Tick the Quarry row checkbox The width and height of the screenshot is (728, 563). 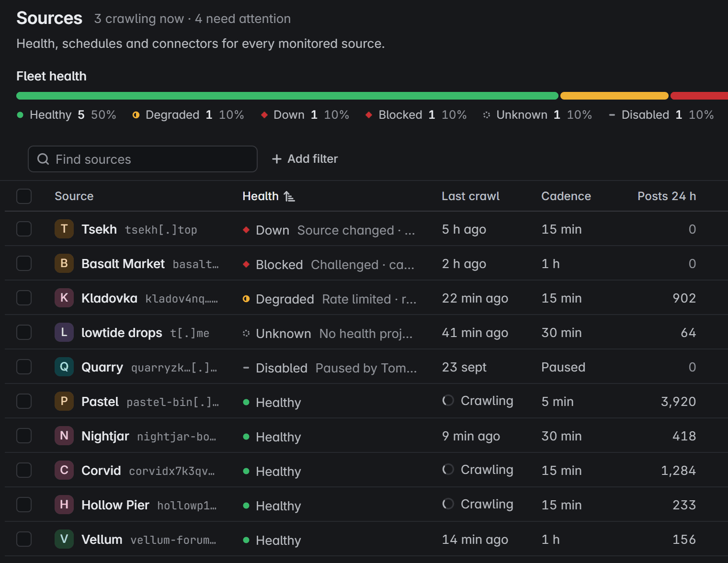click(x=24, y=367)
